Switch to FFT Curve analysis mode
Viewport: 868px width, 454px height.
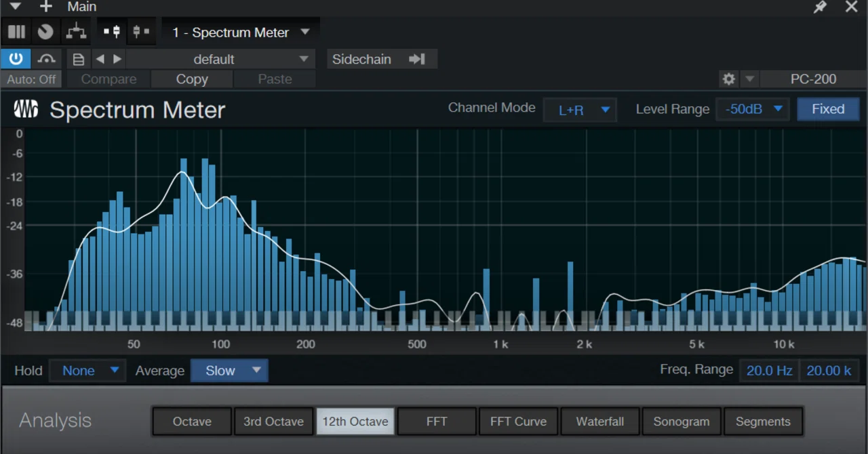(x=518, y=421)
